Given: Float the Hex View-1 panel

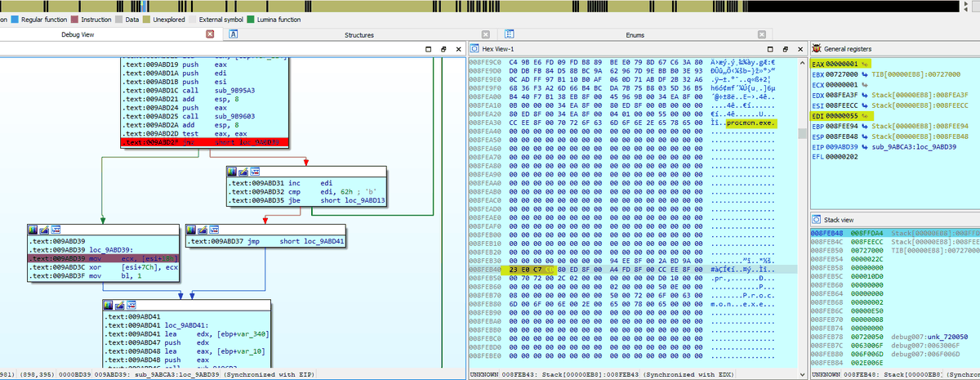Looking at the screenshot, I should (x=785, y=50).
